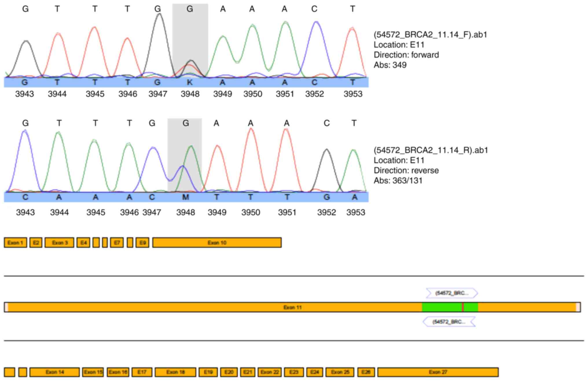Screen dimensions: 588x381
Task: Select the Exon 1 box
Action: [15, 243]
